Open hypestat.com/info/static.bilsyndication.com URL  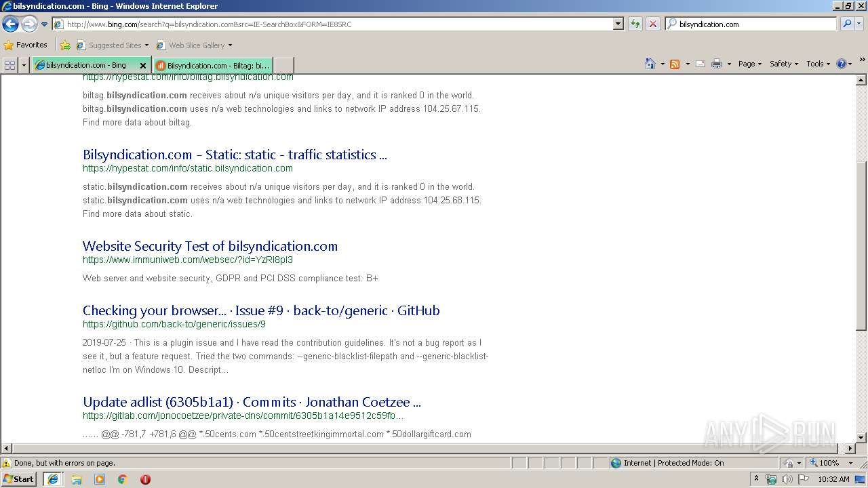click(188, 168)
